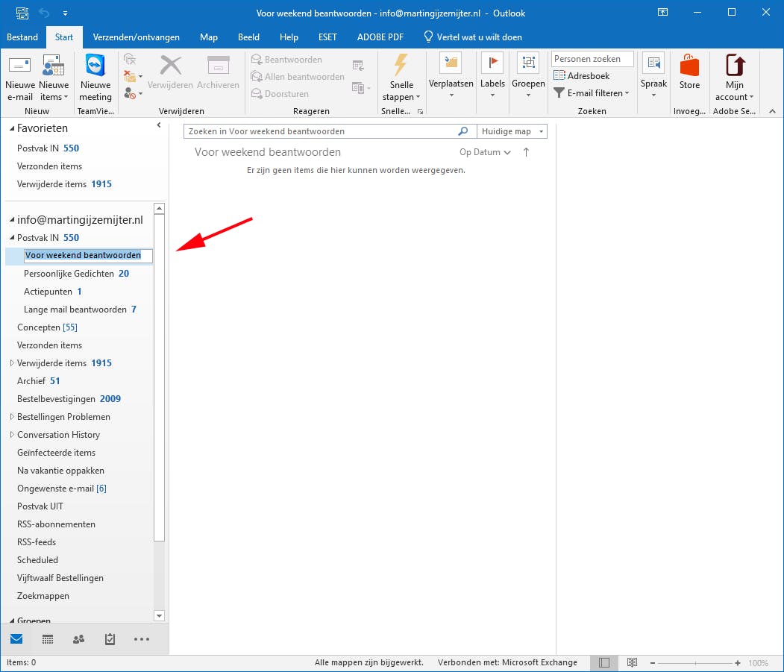Click the ellipsis icon in the navigation bar

(x=141, y=639)
